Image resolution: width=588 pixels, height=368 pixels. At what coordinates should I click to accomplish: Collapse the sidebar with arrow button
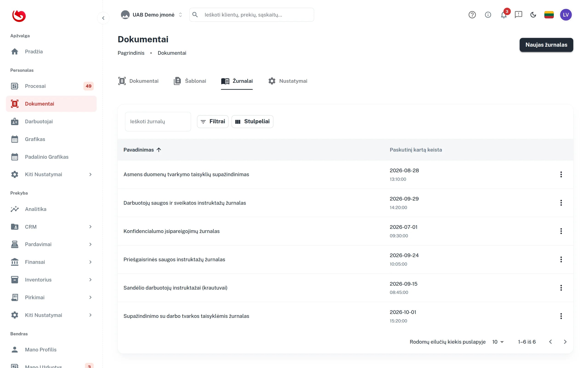[x=103, y=18]
